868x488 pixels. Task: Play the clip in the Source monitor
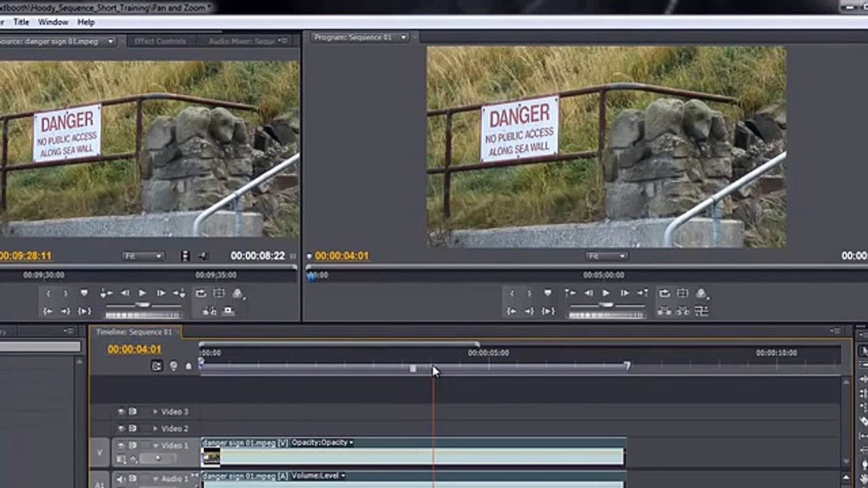click(142, 293)
